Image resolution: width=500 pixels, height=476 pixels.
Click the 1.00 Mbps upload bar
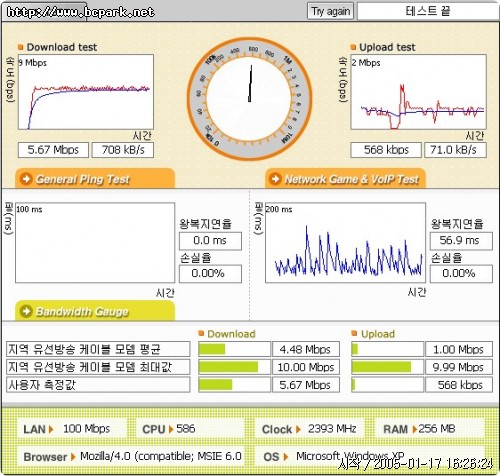[387, 349]
